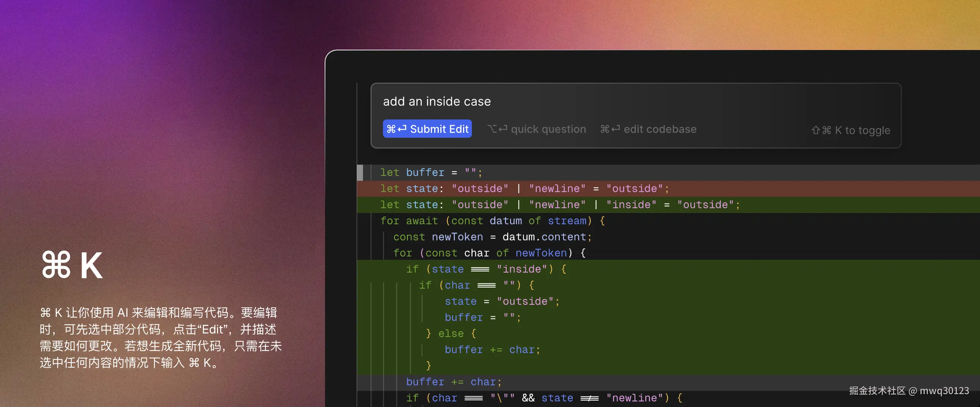
Task: Click the shift-command icon before K to toggle
Action: tap(821, 130)
